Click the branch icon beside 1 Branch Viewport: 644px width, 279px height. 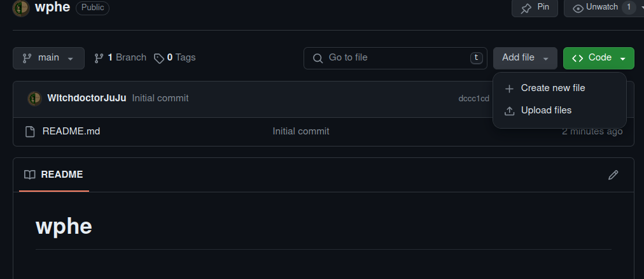[x=99, y=58]
